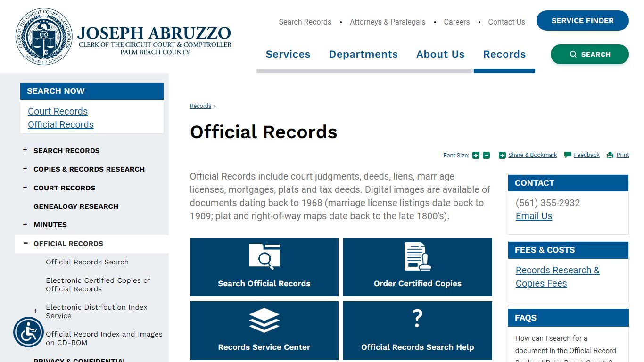Click the certified document stamp icon

pos(418,256)
